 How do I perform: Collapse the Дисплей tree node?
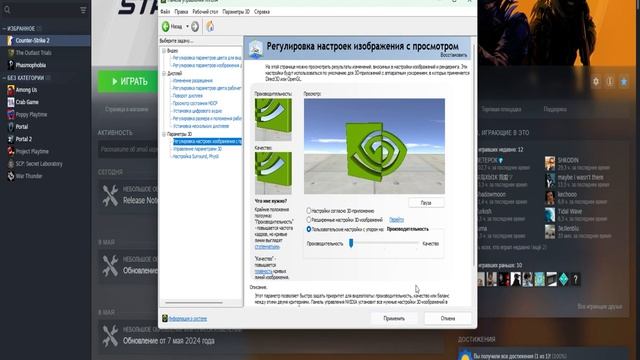click(x=164, y=73)
